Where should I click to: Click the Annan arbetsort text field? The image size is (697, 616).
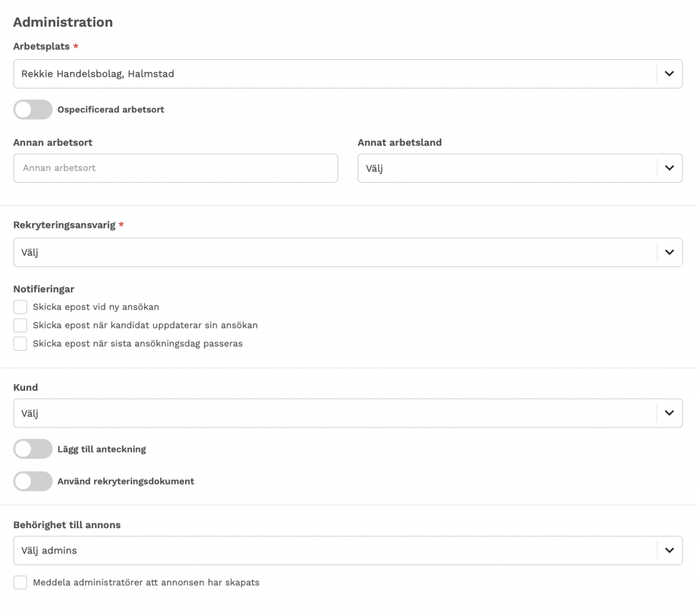coord(176,168)
